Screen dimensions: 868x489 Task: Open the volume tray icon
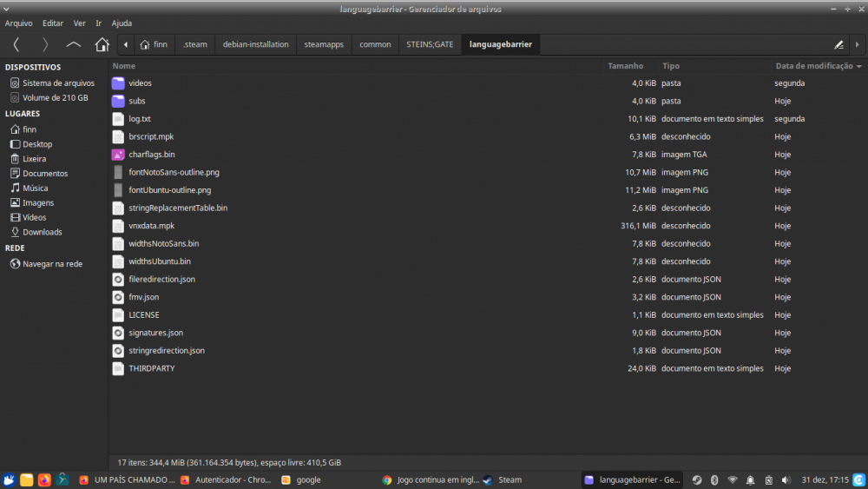786,480
